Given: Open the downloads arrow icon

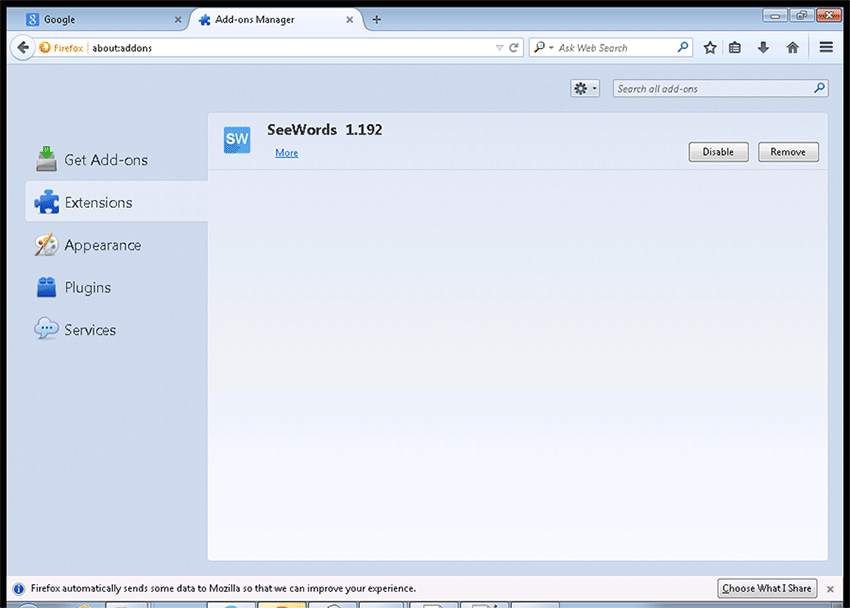Looking at the screenshot, I should (763, 47).
